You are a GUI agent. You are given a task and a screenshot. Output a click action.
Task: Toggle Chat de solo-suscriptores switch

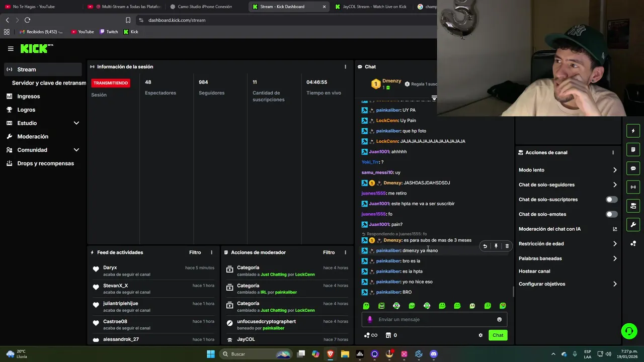[x=611, y=200]
